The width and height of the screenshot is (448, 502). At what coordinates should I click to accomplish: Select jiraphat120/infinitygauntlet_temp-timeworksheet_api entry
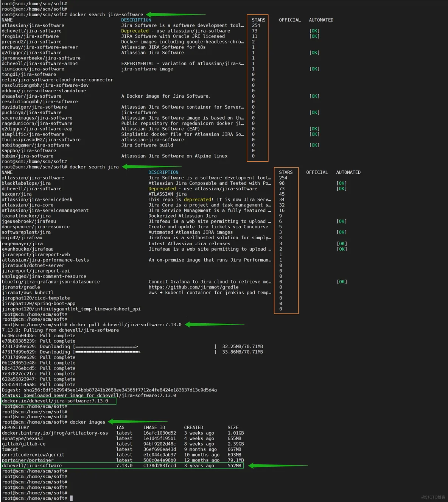tap(71, 309)
